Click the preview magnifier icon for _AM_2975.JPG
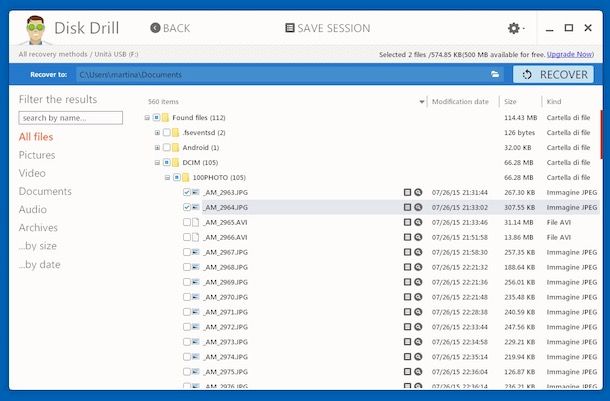 (418, 372)
